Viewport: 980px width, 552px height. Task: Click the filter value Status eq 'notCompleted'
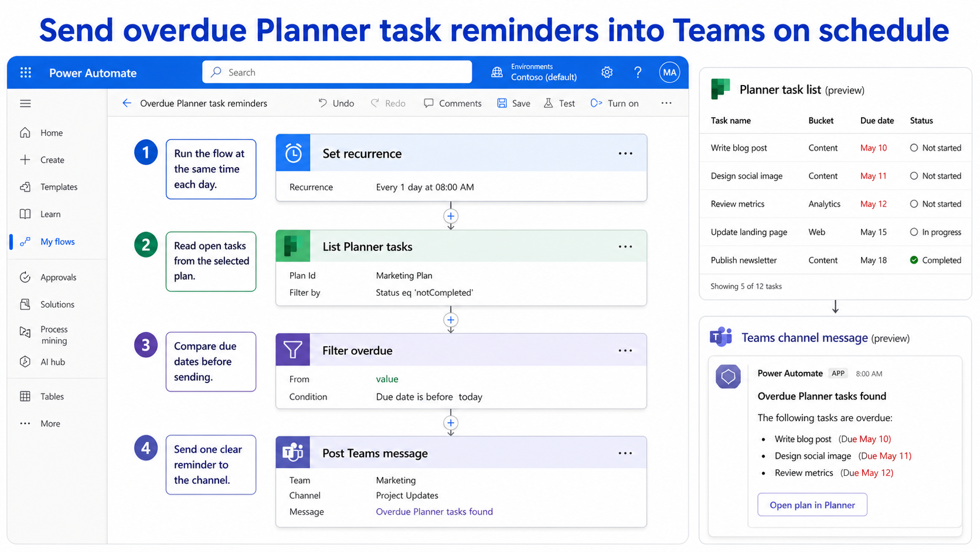(424, 293)
